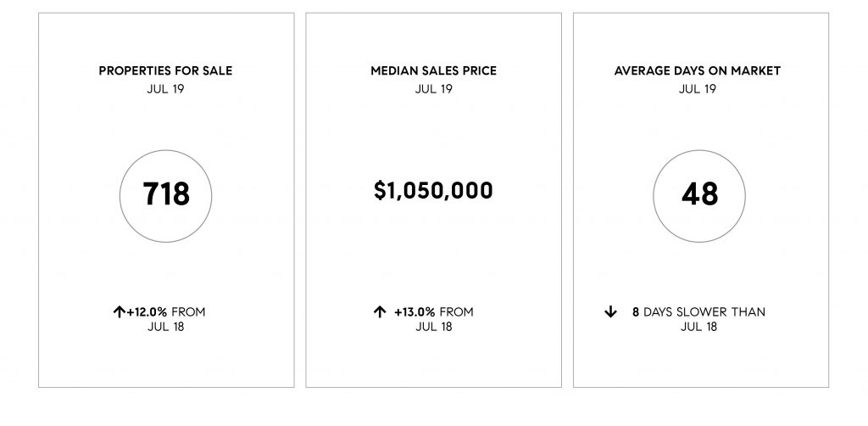
Task: Click the Properties For Sale heading
Action: point(165,71)
